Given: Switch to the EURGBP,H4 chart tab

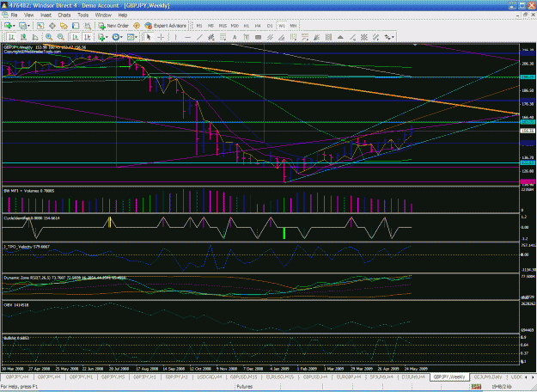Looking at the screenshot, I should tap(349, 377).
